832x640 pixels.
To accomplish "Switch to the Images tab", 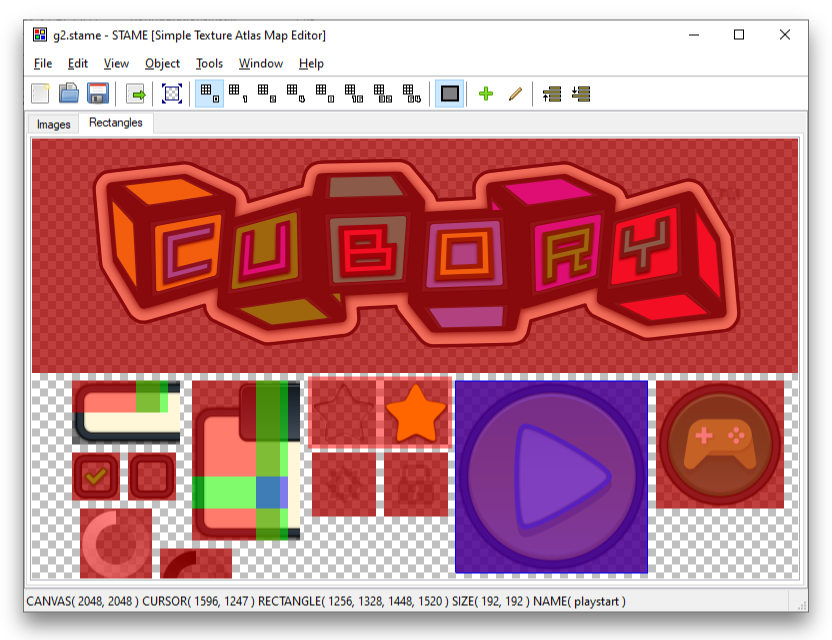I will point(54,124).
